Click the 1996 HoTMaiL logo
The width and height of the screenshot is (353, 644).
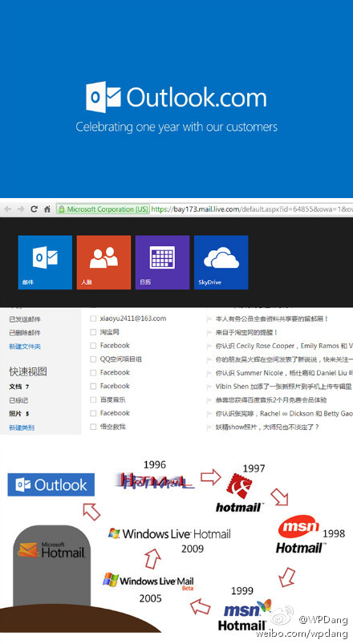[x=155, y=480]
